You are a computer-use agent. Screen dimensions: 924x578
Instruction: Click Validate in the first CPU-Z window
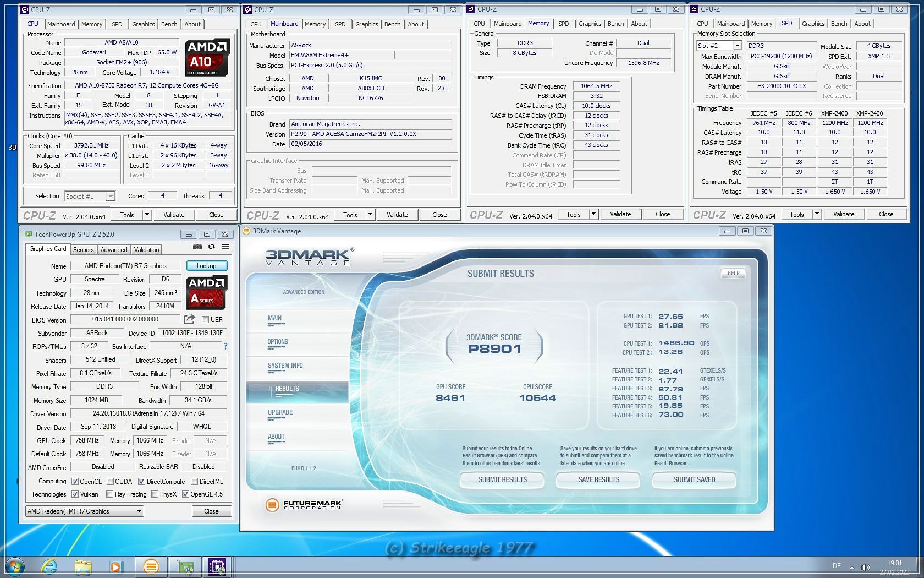click(174, 215)
